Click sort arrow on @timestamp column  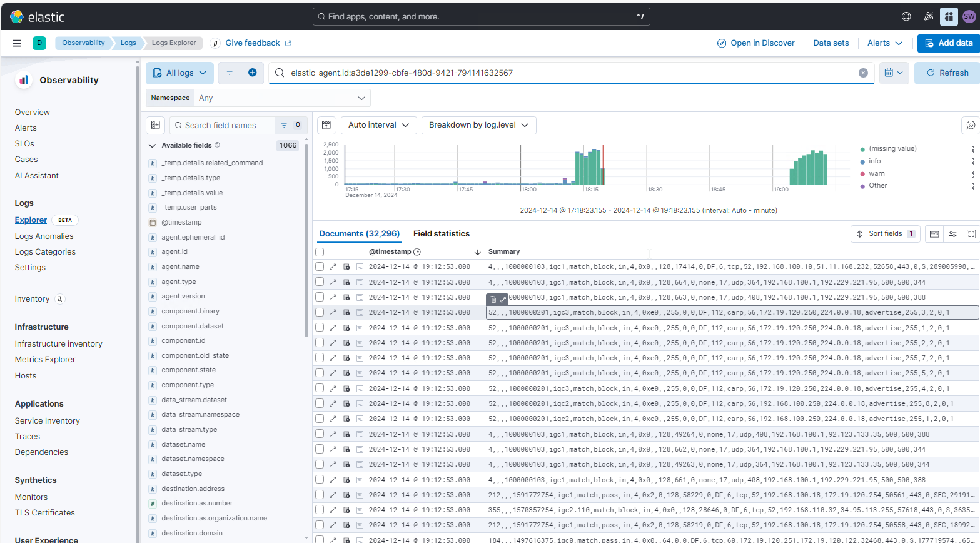[477, 252]
